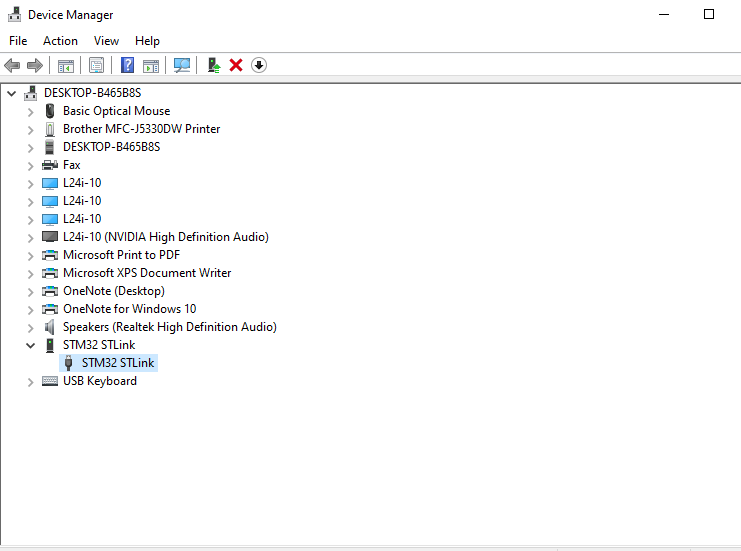
Task: Click the printer icon beside Microsoft XPS Document Writer
Action: (50, 273)
